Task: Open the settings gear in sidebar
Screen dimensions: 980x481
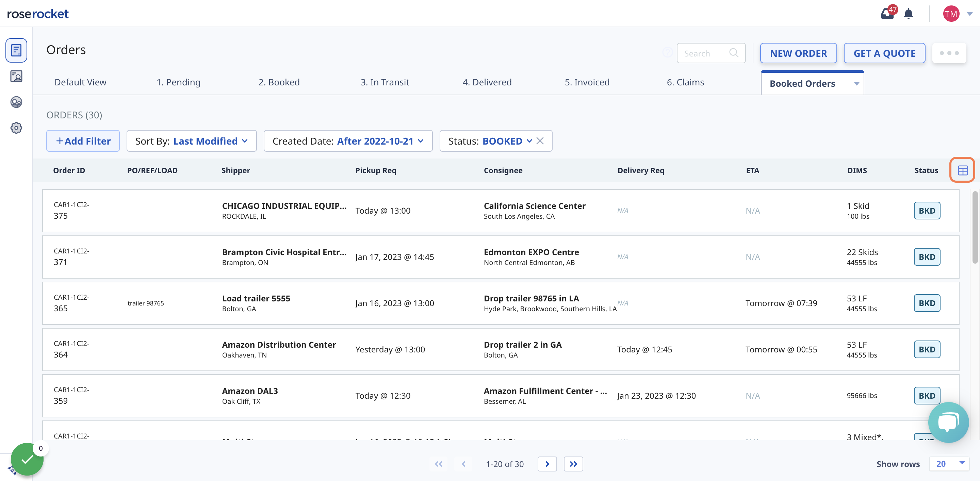Action: (x=16, y=128)
